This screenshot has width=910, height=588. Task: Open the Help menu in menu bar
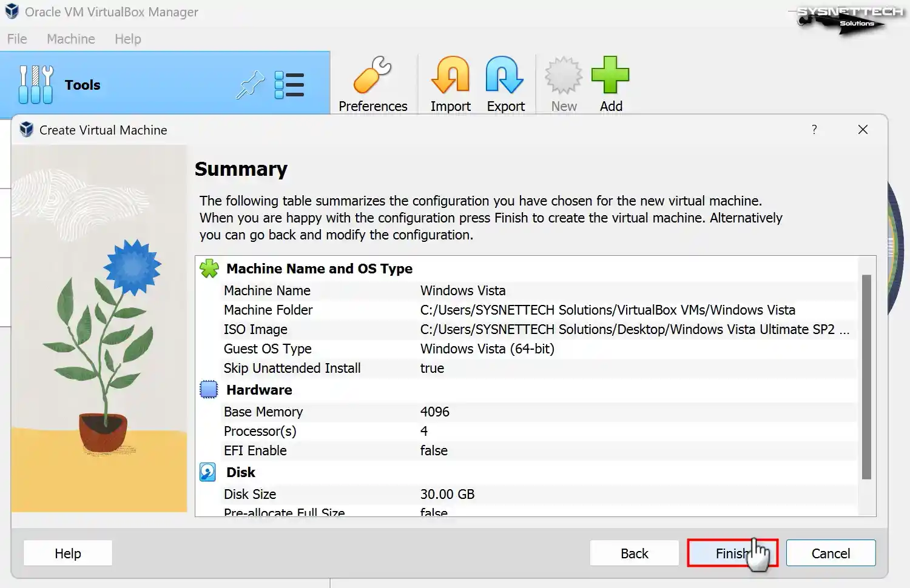pyautogui.click(x=128, y=39)
